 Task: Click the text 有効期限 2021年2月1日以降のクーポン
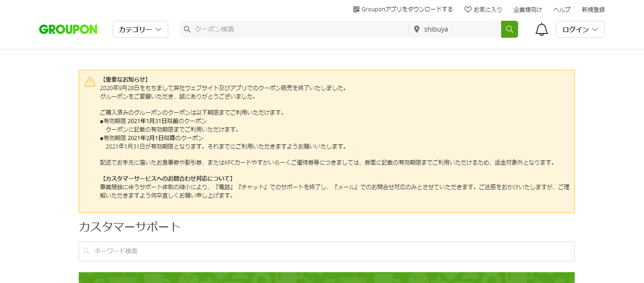153,138
